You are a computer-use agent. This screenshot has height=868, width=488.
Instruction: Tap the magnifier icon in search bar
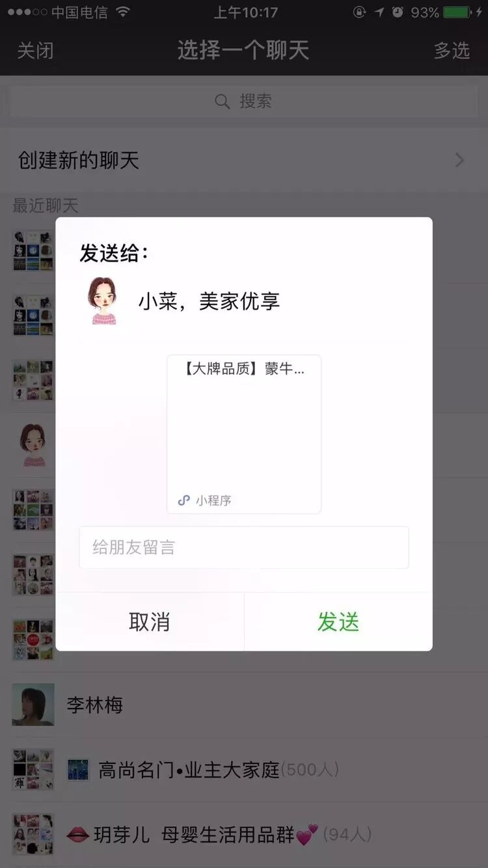click(223, 102)
